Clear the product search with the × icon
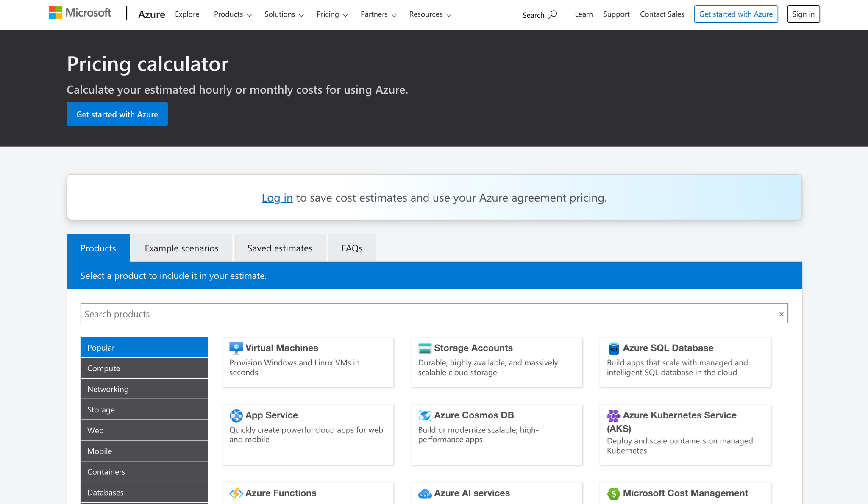 pyautogui.click(x=781, y=314)
